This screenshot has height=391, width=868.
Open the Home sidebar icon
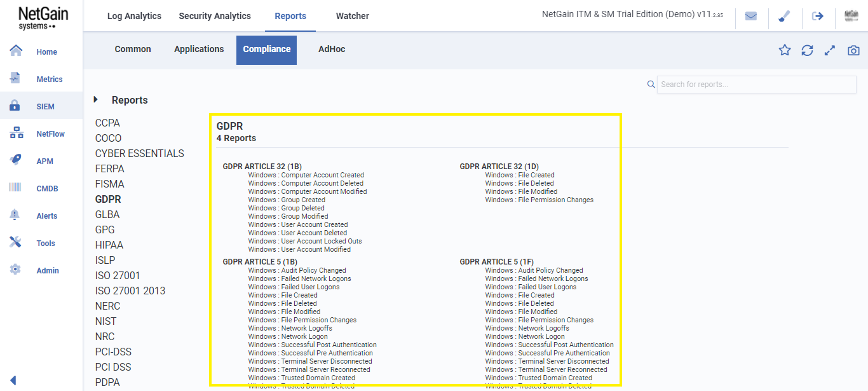(x=16, y=51)
